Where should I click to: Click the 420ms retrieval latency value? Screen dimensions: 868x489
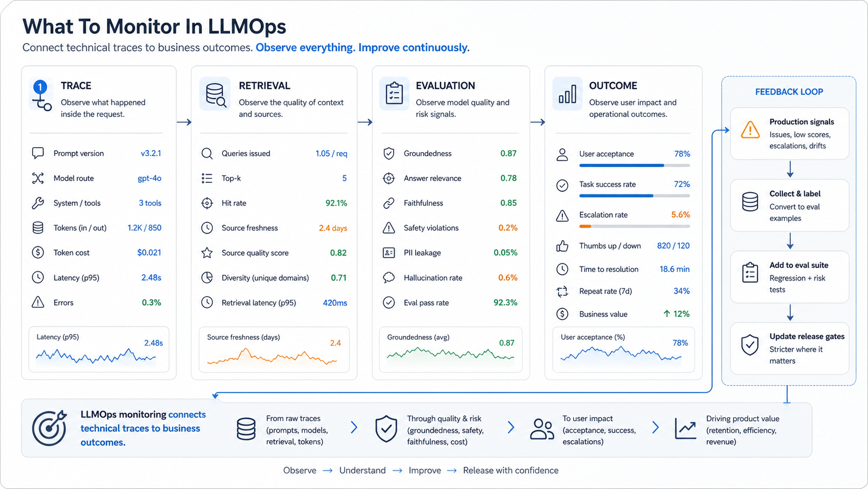click(x=335, y=303)
